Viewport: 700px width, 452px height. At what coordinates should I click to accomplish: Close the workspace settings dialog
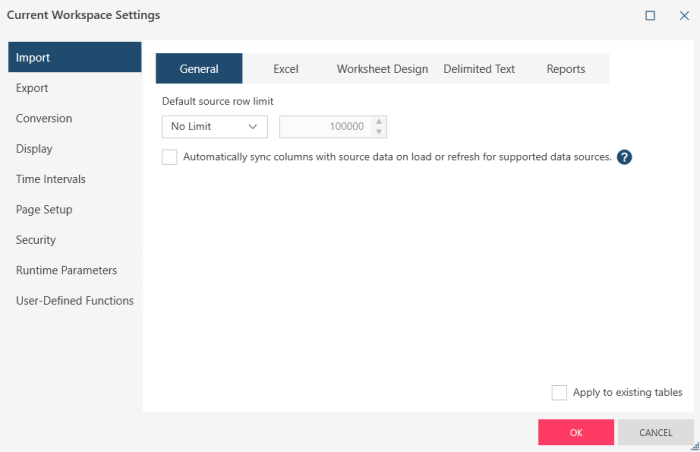[684, 16]
